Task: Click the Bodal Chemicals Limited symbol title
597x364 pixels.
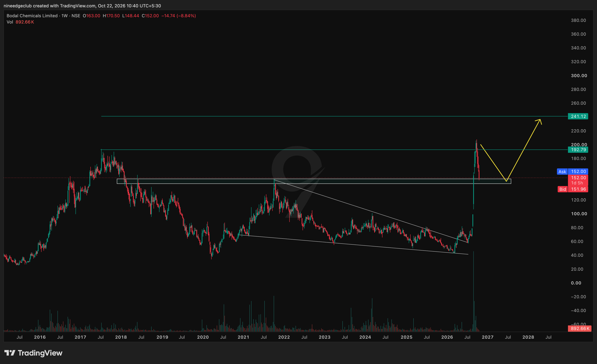Action: pyautogui.click(x=32, y=16)
